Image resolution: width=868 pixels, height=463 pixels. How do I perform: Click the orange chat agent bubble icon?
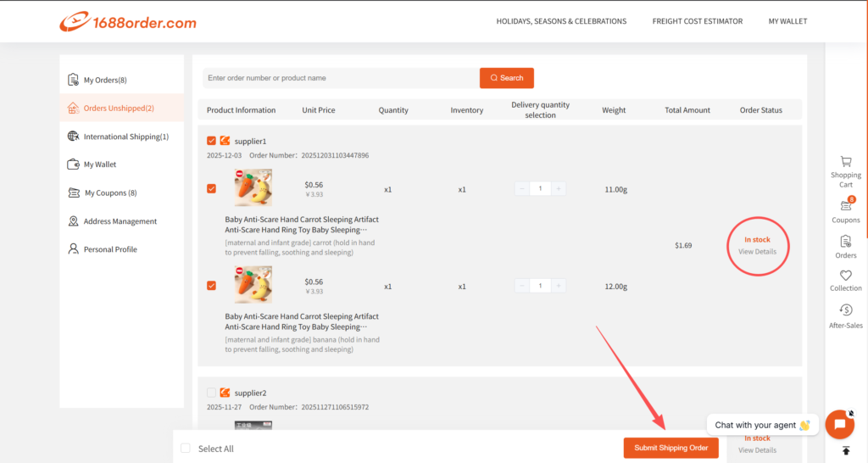click(x=839, y=424)
